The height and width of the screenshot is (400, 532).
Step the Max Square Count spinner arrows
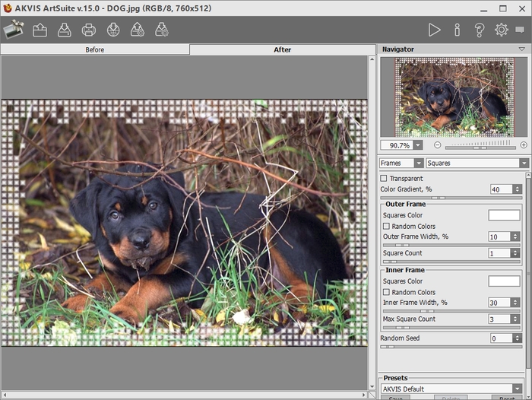(x=515, y=319)
